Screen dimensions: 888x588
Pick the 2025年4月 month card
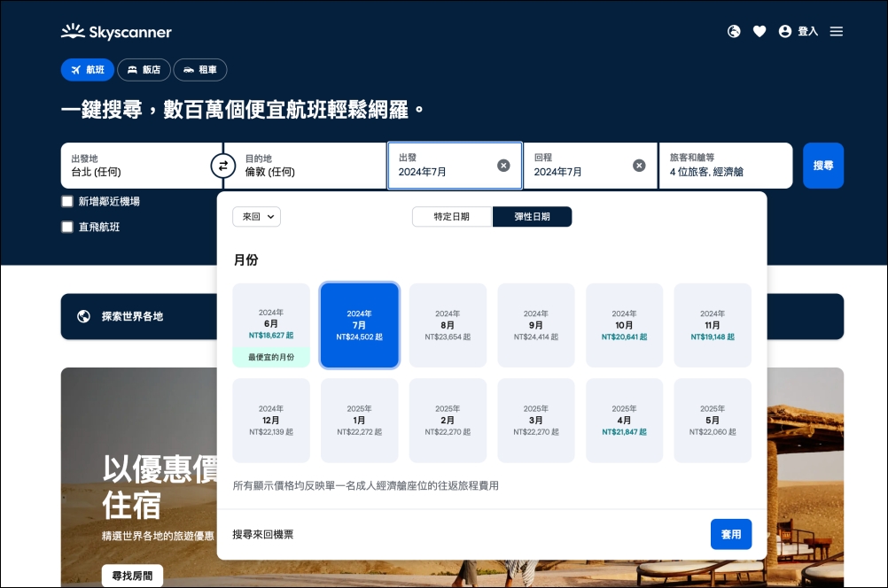[x=624, y=421]
